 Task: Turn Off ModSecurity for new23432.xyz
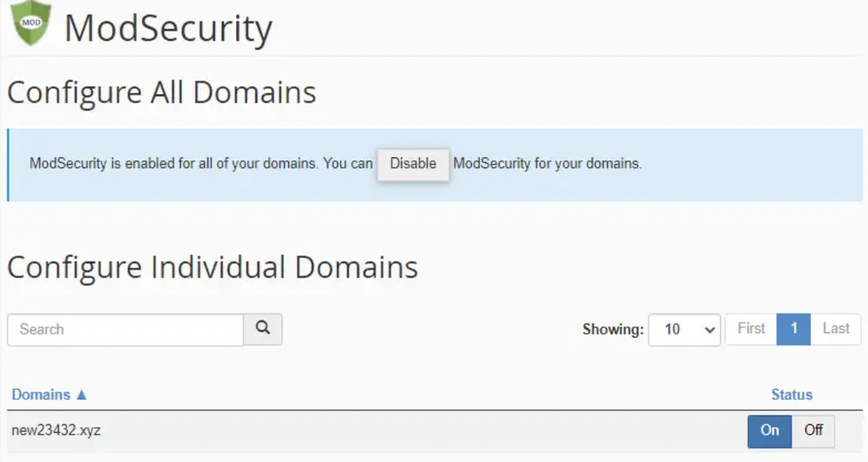coord(813,431)
